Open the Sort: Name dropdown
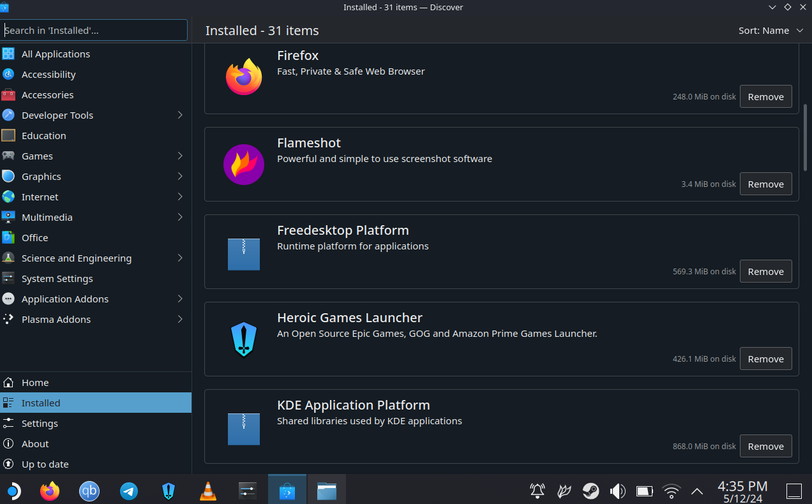Viewport: 812px width, 504px height. [x=771, y=30]
